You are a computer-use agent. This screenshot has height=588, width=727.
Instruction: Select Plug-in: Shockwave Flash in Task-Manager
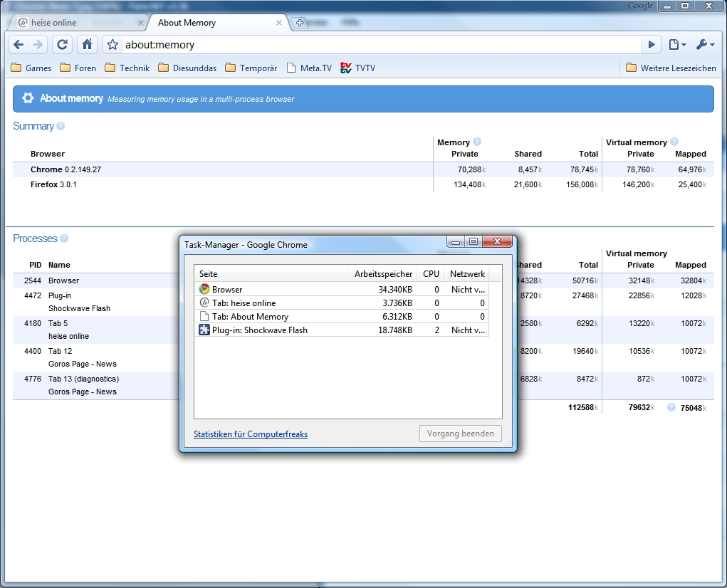click(342, 330)
